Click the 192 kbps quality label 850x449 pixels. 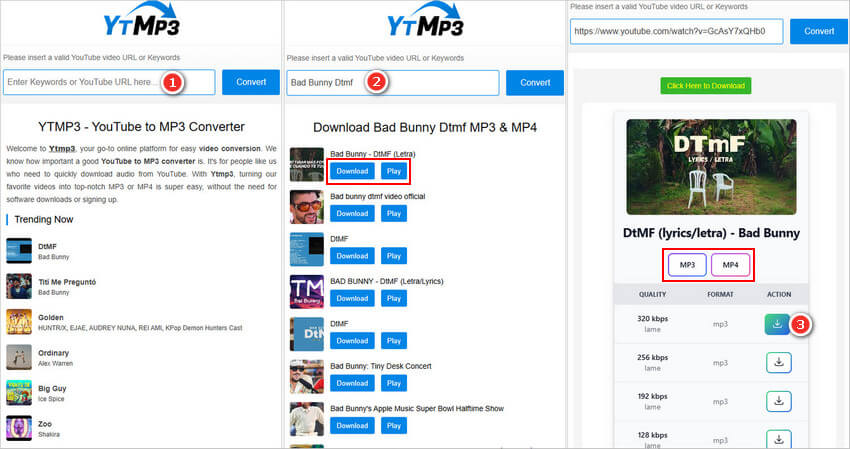tap(652, 396)
